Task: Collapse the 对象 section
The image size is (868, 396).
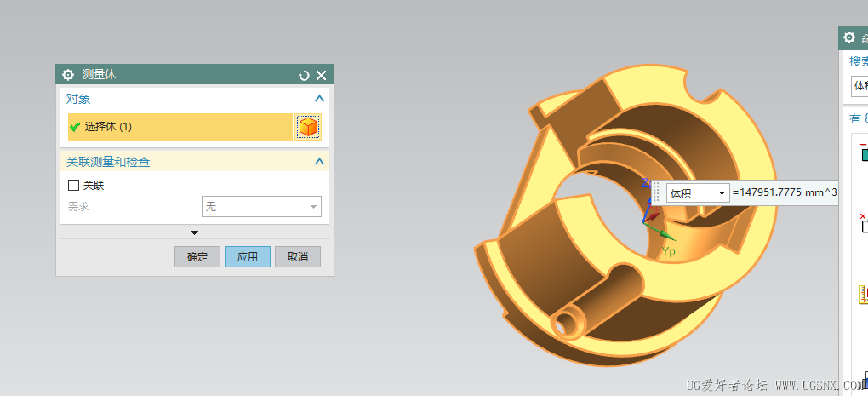Action: pos(319,99)
